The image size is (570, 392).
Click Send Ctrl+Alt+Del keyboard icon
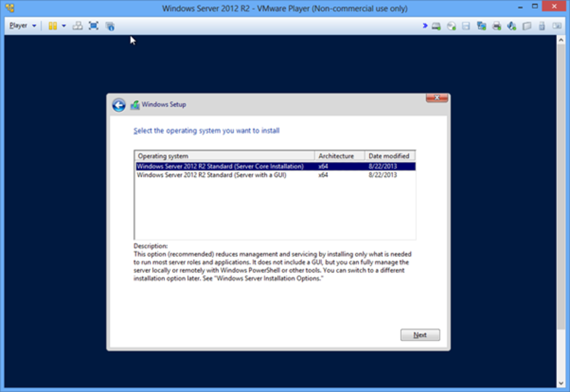[77, 26]
